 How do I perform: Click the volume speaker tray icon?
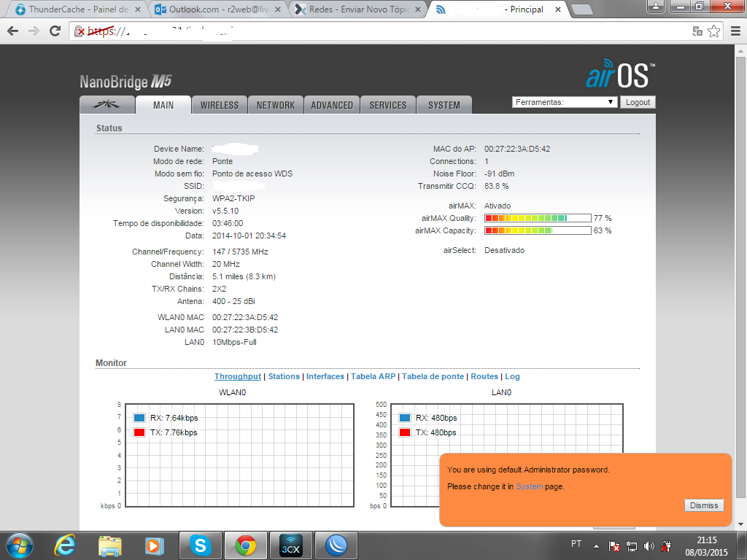[x=649, y=546]
